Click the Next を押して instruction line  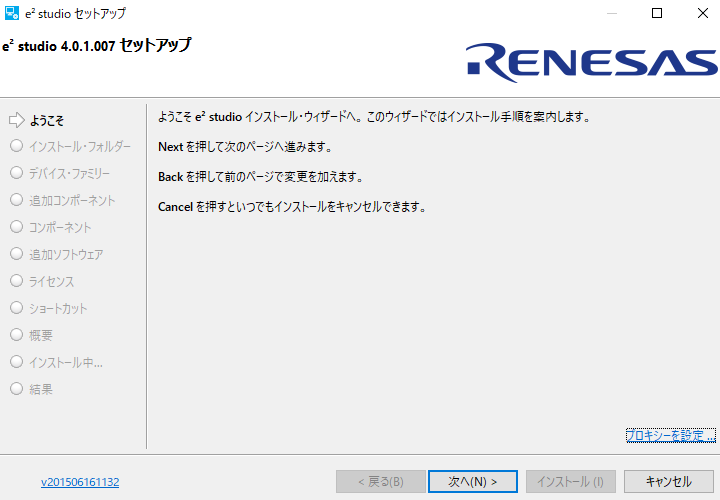[245, 147]
